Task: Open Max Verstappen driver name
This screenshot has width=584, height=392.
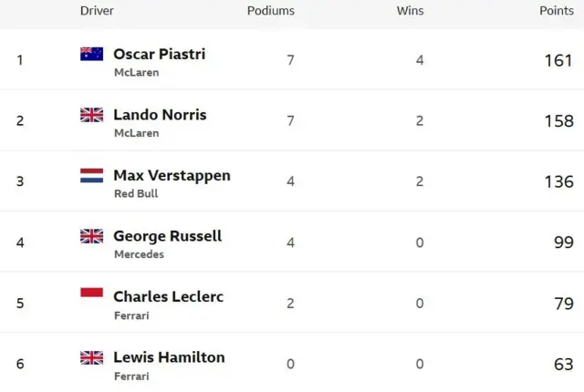Action: 172,176
